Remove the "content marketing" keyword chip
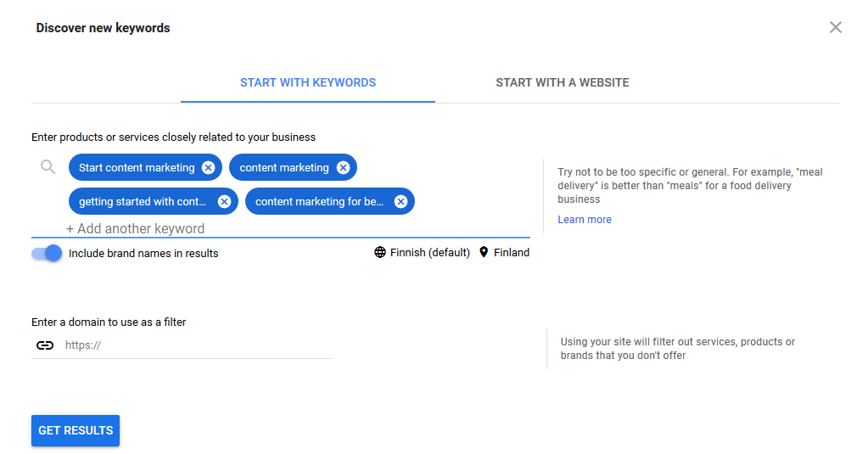 pos(344,168)
